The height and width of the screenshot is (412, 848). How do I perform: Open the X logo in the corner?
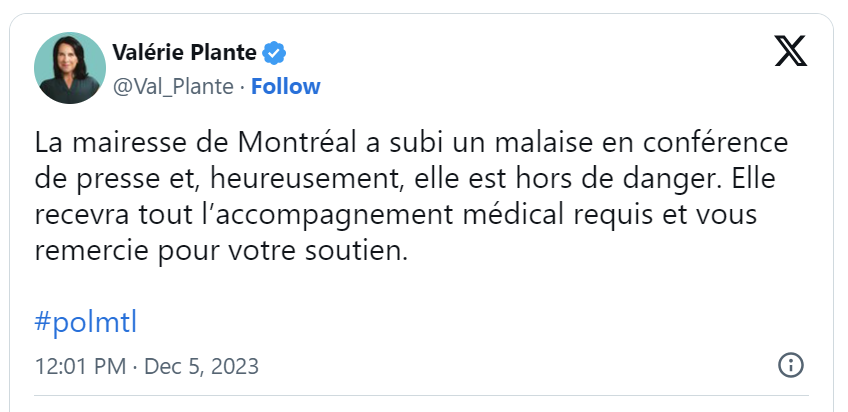[x=791, y=51]
